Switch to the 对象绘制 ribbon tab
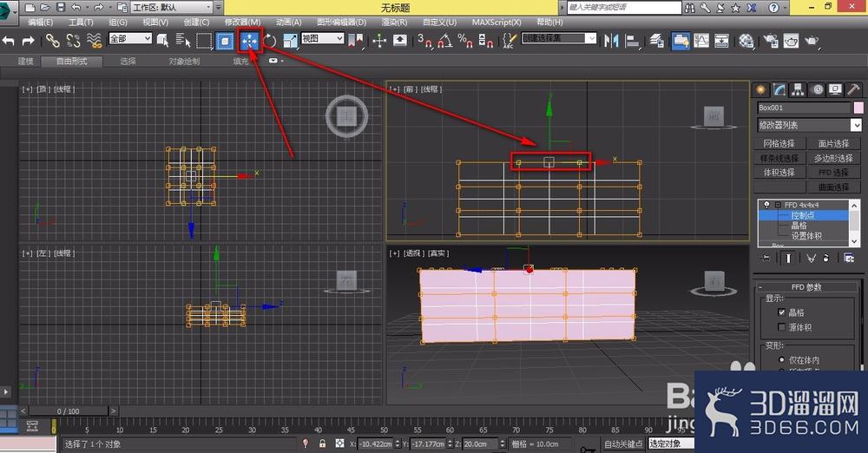Screen dimensions: 868x453 [184, 61]
